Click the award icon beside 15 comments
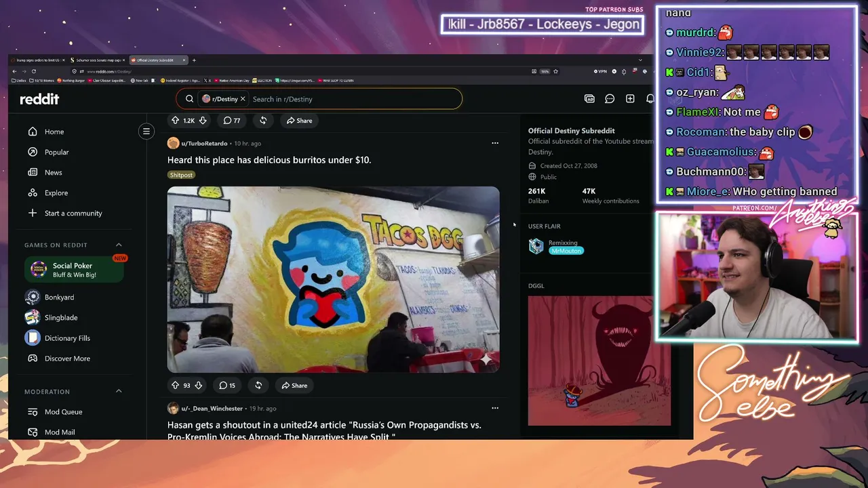The width and height of the screenshot is (868, 488). tap(258, 386)
